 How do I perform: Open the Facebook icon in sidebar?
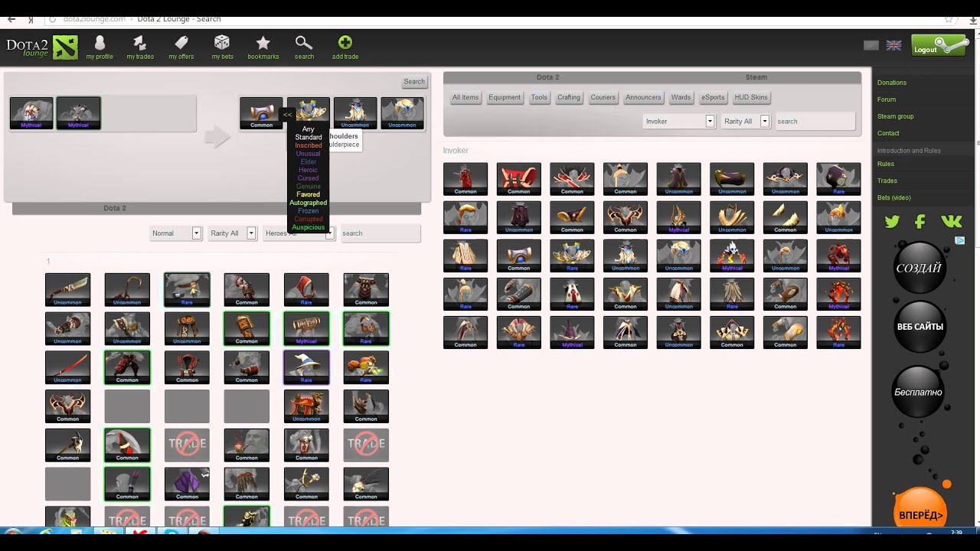coord(920,222)
